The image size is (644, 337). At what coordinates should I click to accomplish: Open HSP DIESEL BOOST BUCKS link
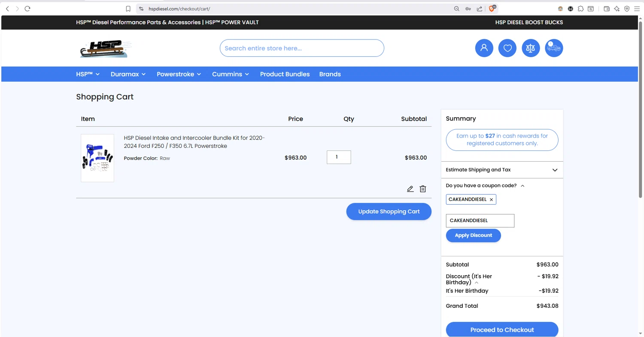pos(529,22)
